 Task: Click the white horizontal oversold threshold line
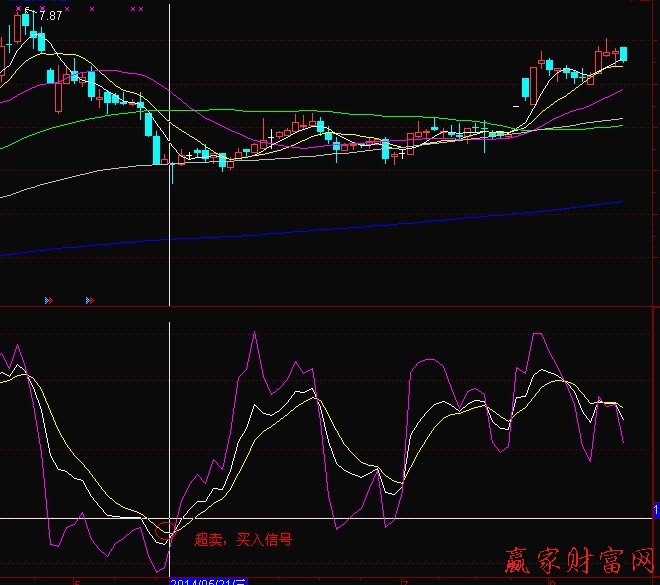(400, 518)
